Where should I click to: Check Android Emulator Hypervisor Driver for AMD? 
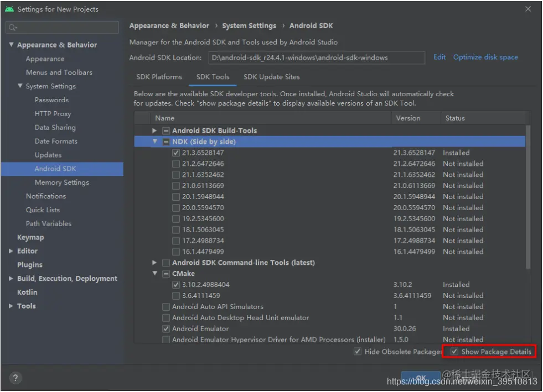click(x=166, y=339)
